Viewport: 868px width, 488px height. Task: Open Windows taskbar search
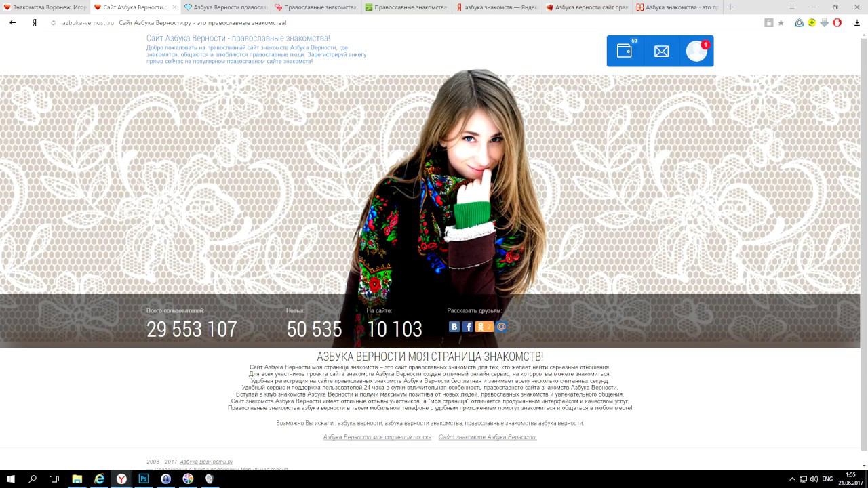[x=33, y=479]
